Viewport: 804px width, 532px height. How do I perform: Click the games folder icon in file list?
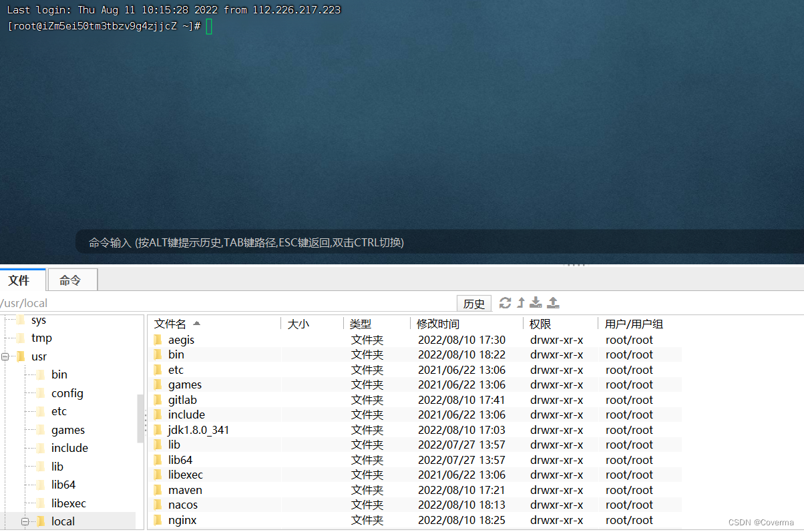coord(158,384)
